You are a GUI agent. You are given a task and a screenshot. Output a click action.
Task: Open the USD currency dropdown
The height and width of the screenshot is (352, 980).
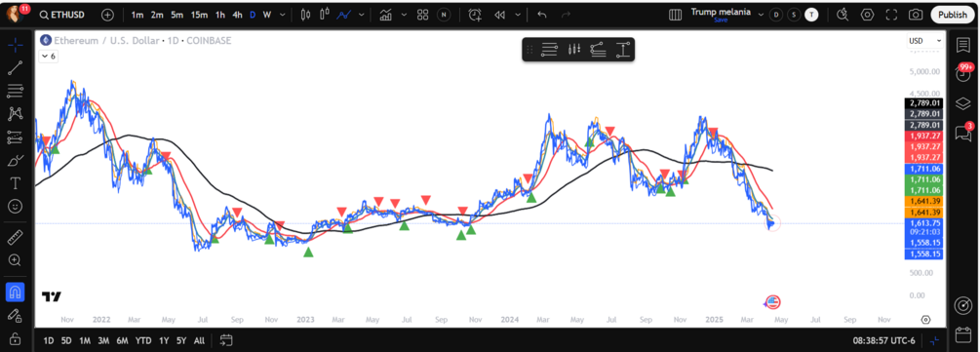925,41
